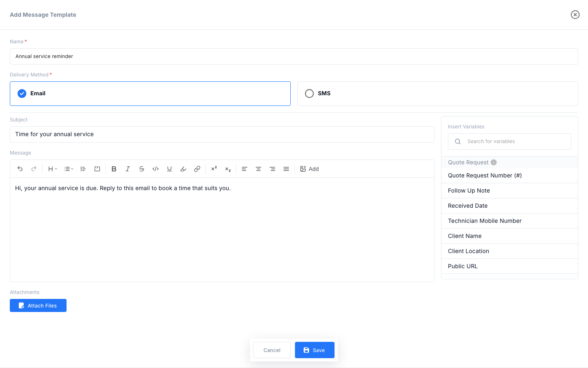Click the redo arrow in the editor toolbar
This screenshot has width=588, height=368.
pos(34,169)
